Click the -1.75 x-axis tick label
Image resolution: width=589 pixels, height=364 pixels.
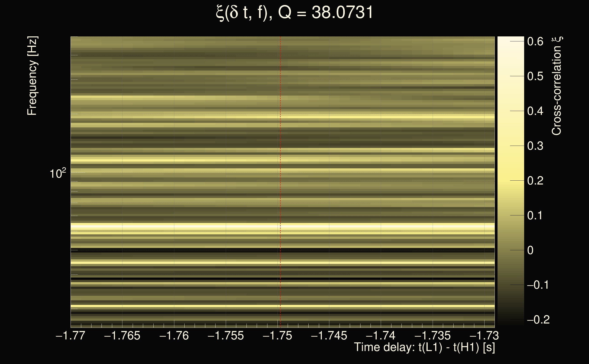(277, 336)
